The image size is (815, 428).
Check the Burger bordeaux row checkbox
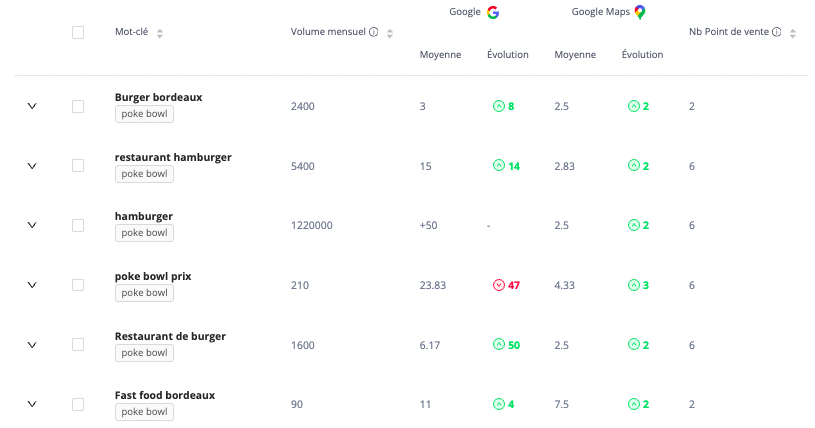point(78,106)
